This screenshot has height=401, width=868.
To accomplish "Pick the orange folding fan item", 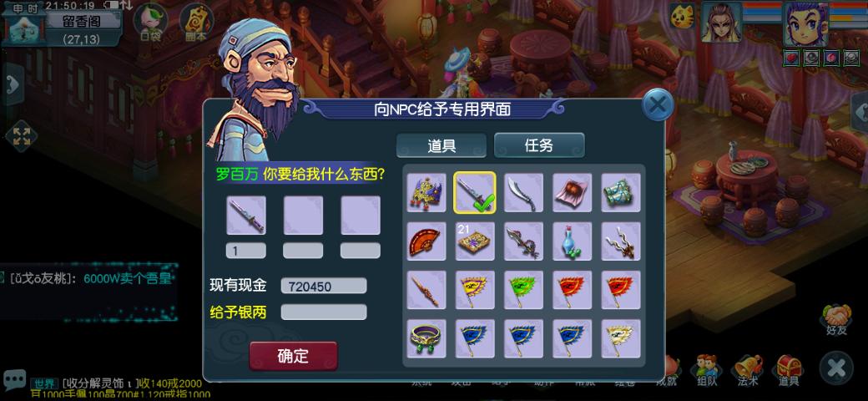I will tap(426, 241).
